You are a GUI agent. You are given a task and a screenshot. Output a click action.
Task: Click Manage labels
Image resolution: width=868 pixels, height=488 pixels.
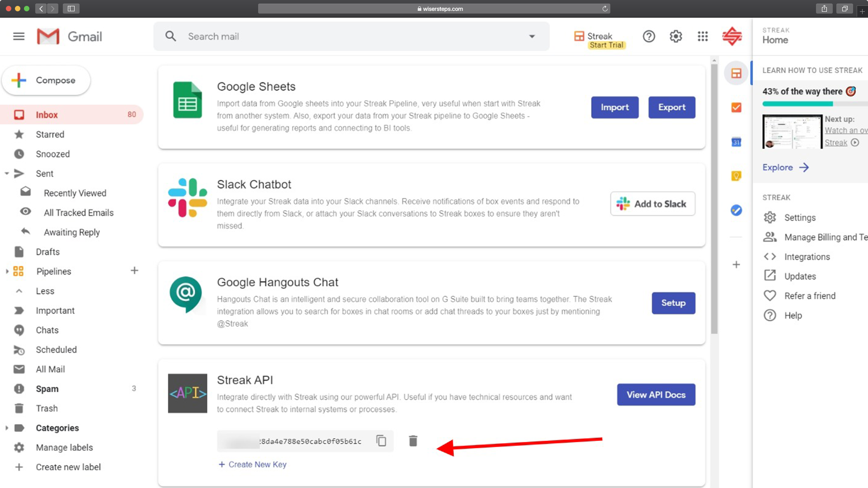point(64,448)
